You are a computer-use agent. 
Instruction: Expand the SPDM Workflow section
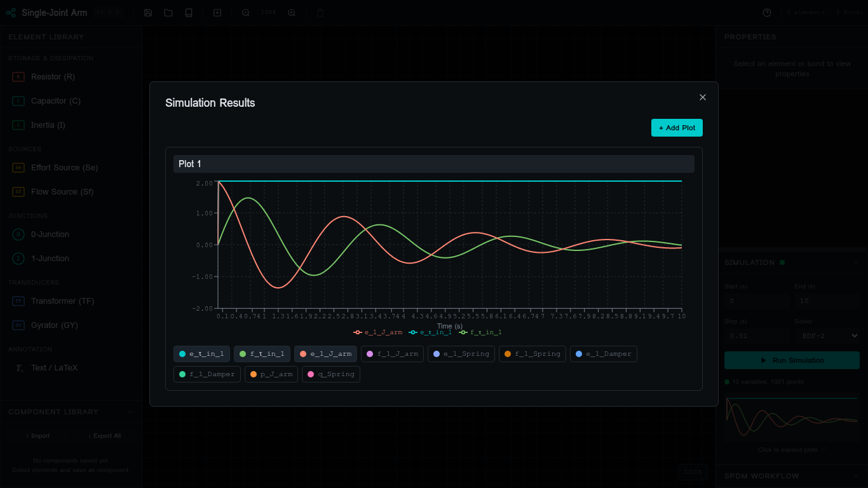click(x=856, y=476)
